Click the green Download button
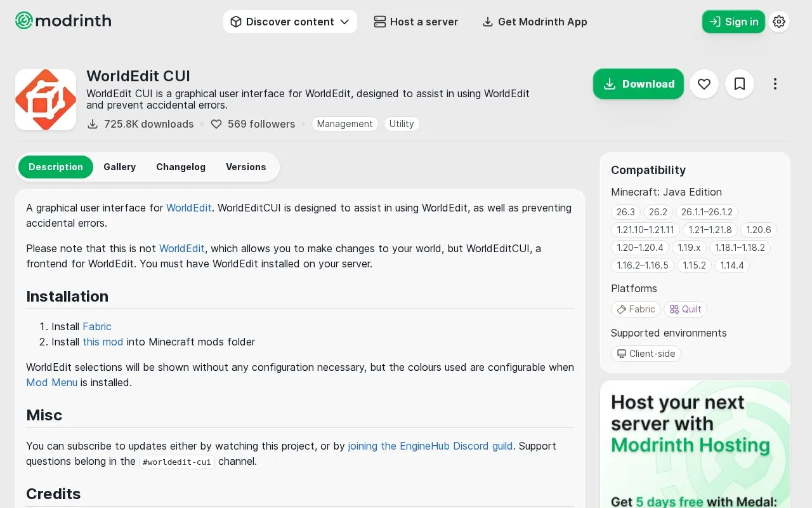Image resolution: width=812 pixels, height=508 pixels. [x=638, y=84]
